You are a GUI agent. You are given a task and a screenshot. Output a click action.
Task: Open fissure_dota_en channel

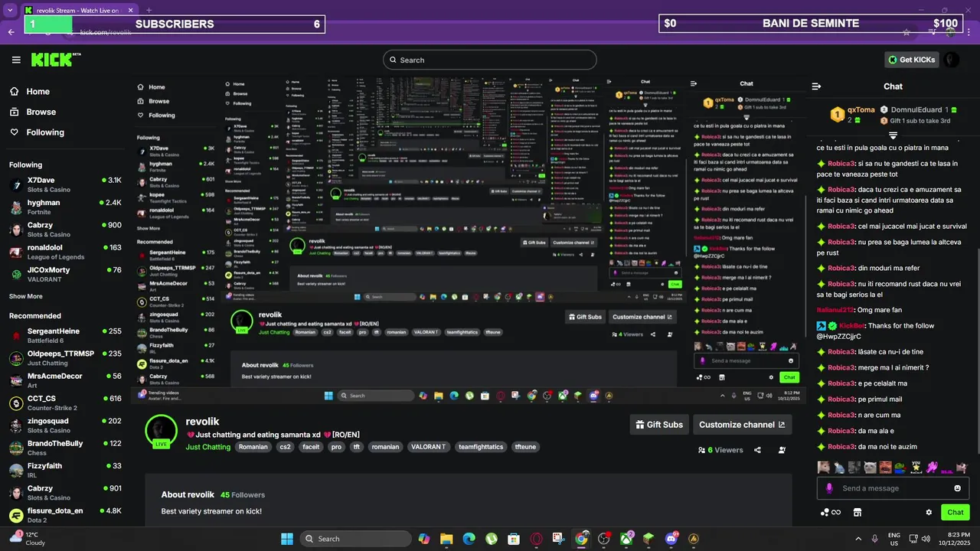coord(65,515)
